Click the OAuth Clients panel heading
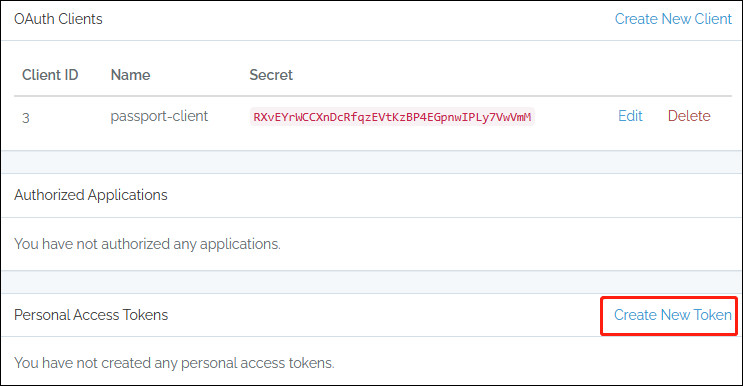The height and width of the screenshot is (386, 743). pyautogui.click(x=58, y=19)
